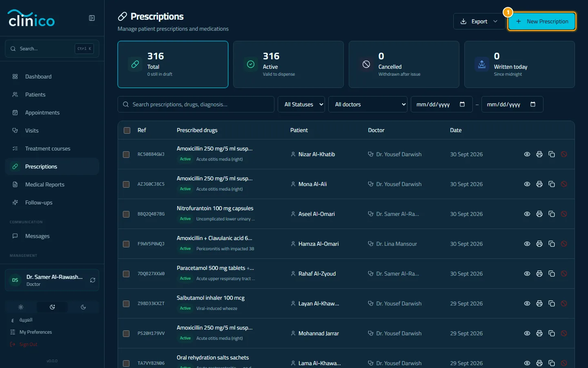The height and width of the screenshot is (368, 588).
Task: Show the Written today card
Action: pos(519,64)
